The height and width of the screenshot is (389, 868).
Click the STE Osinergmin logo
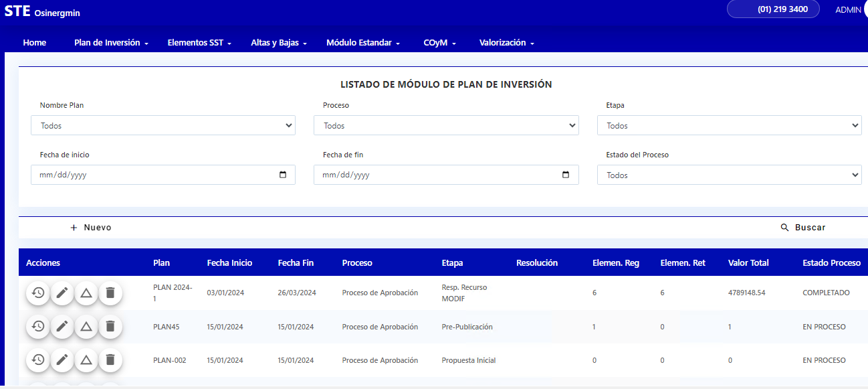tap(41, 12)
